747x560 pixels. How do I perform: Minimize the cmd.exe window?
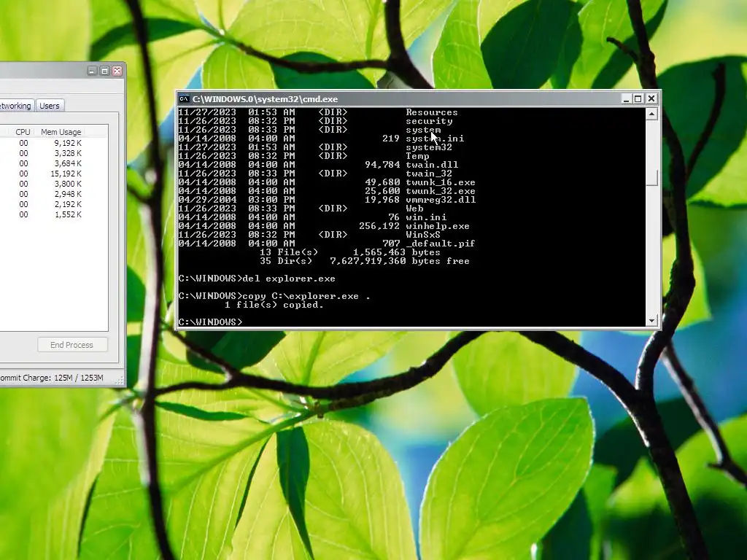click(x=626, y=98)
